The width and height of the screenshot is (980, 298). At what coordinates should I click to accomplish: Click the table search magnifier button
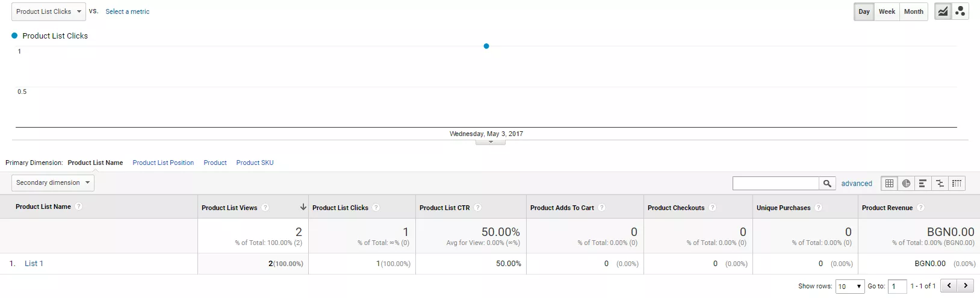827,184
